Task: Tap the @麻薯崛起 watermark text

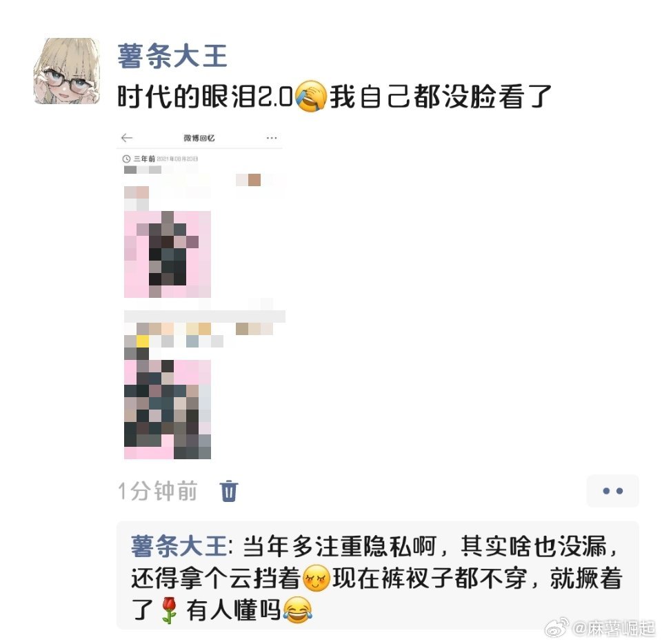Action: [613, 628]
